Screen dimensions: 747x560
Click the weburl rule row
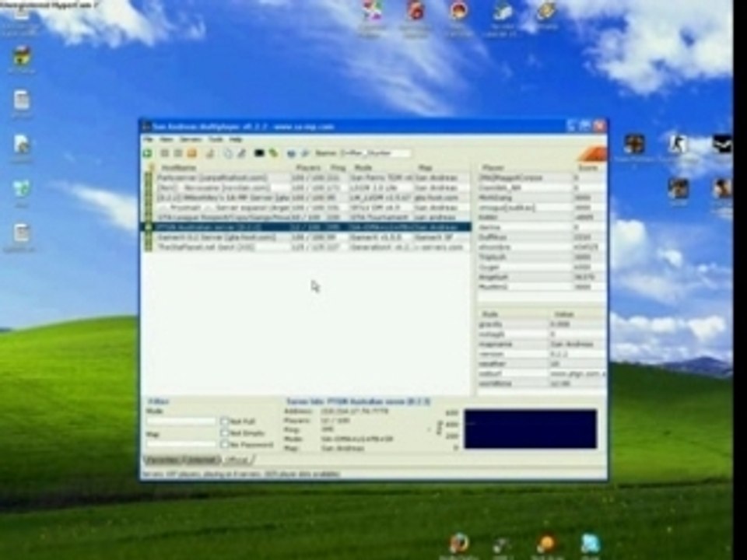click(542, 374)
